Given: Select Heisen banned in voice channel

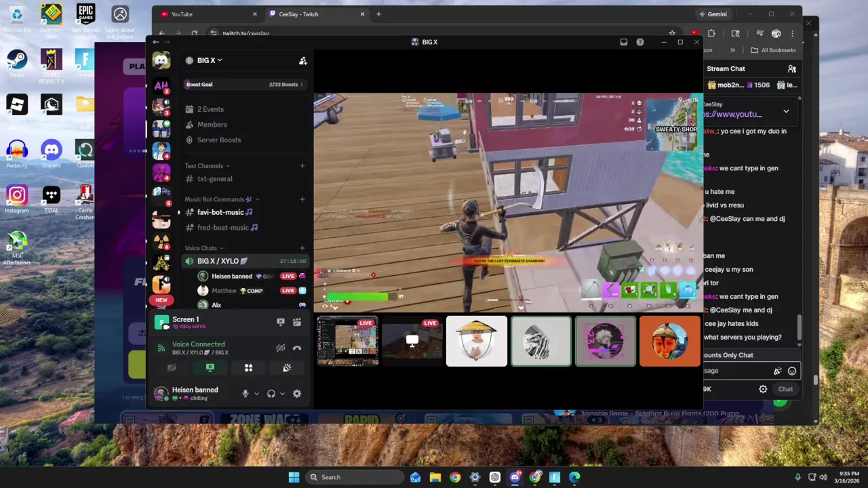Looking at the screenshot, I should (251, 277).
